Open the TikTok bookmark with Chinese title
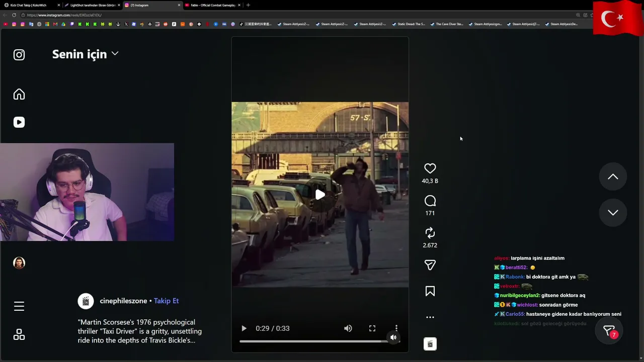Image resolution: width=644 pixels, height=362 pixels. click(x=256, y=24)
